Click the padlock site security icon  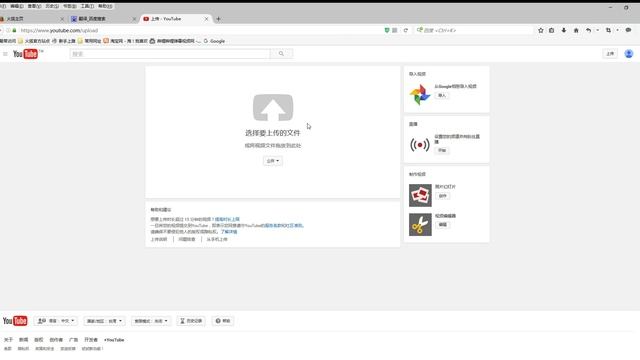click(14, 30)
